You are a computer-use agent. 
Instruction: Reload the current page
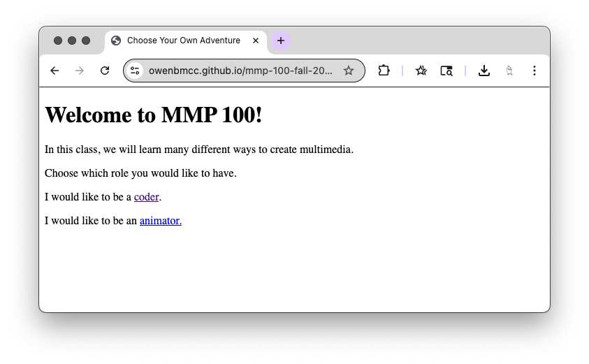(105, 71)
